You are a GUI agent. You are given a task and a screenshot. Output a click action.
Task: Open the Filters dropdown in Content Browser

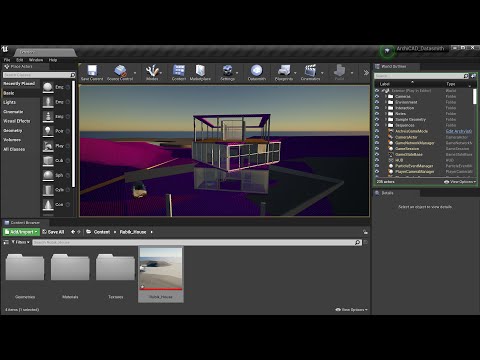[x=21, y=242]
